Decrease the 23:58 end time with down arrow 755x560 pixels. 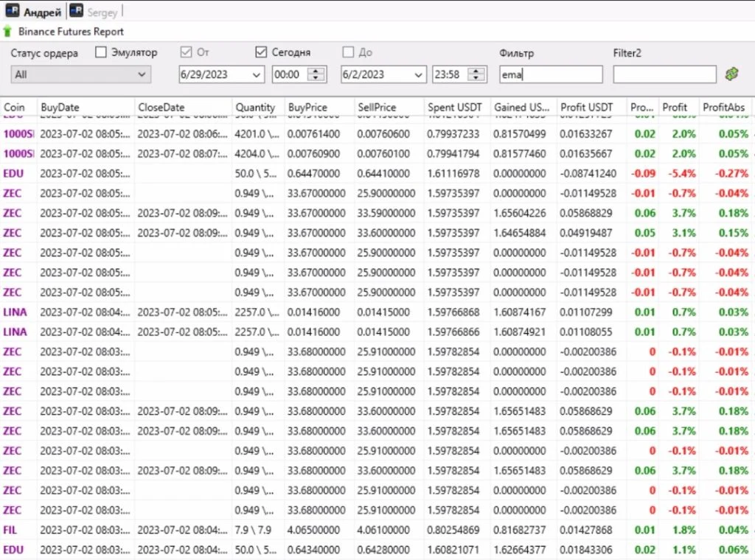476,78
